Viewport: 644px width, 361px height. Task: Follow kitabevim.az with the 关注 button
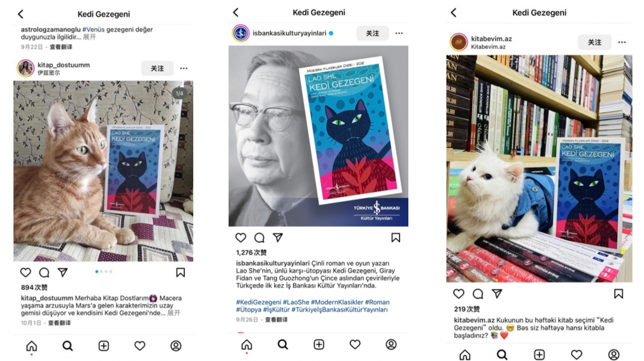click(x=594, y=42)
